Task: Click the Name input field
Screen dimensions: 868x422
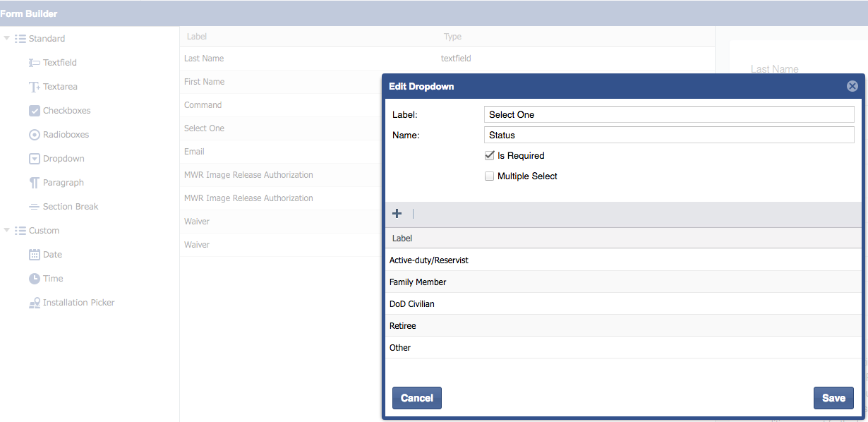Action: pyautogui.click(x=669, y=135)
